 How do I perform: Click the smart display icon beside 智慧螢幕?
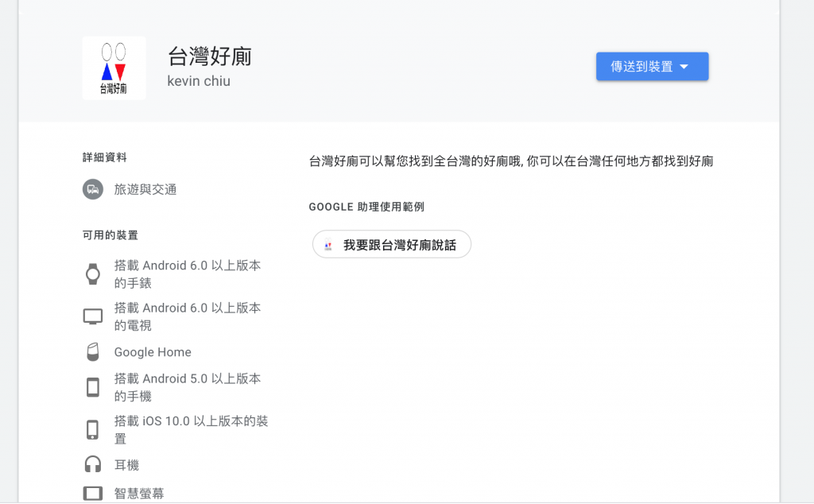click(x=93, y=493)
